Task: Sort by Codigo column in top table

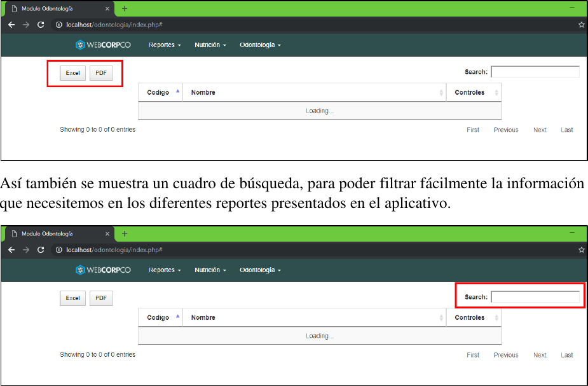Action: [x=160, y=92]
